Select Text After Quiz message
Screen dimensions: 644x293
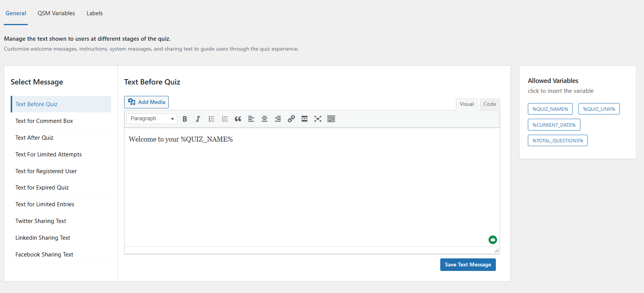pyautogui.click(x=61, y=138)
